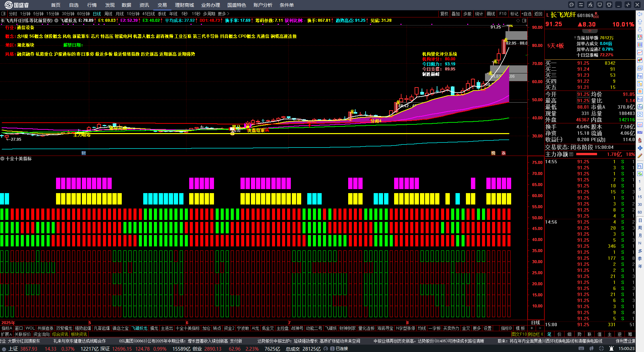Screen dimensions: 644x352
Task: Open the 更多 indicator list
Action: (x=477, y=328)
